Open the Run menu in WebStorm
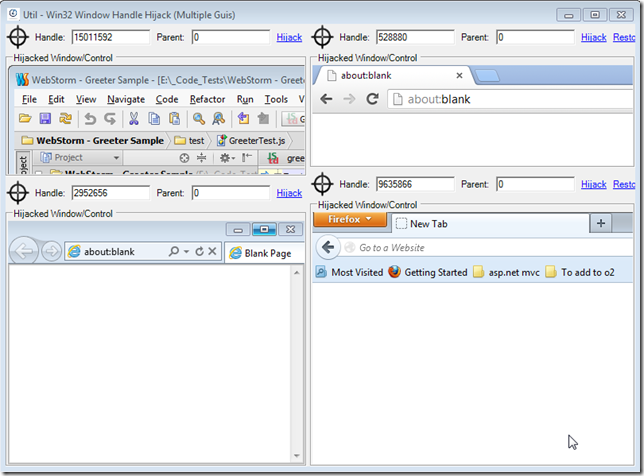644x476 pixels. tap(245, 99)
